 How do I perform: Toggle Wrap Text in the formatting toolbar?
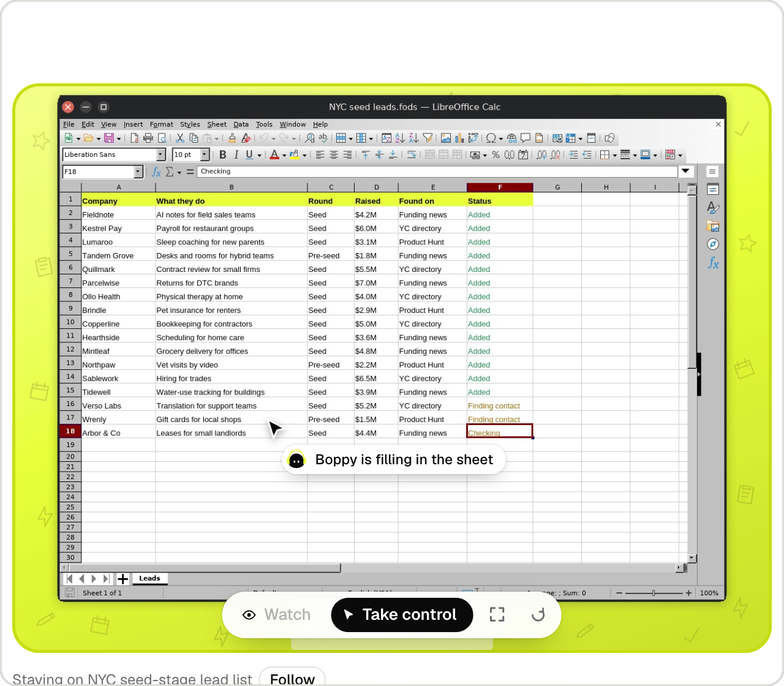pyautogui.click(x=412, y=155)
